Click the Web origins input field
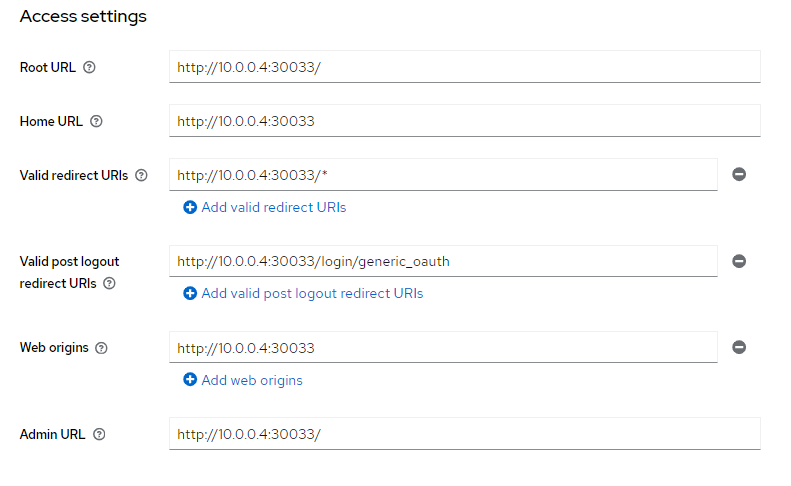 (443, 347)
